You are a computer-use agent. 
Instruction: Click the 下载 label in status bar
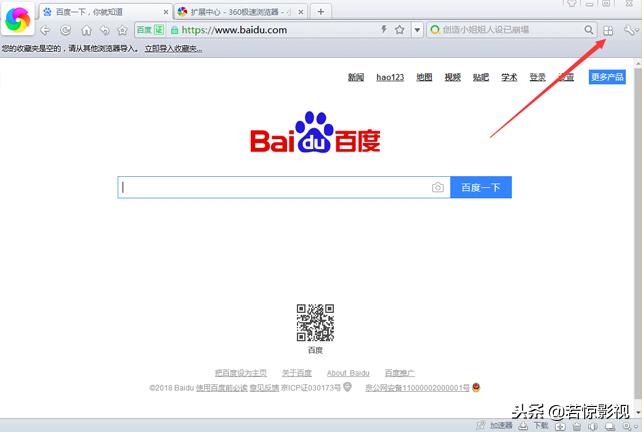tap(540, 426)
